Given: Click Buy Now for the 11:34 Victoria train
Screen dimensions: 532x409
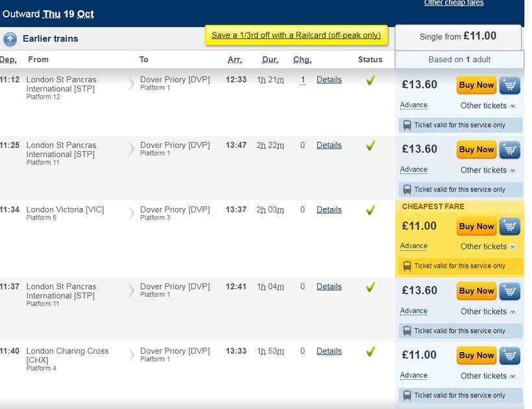Looking at the screenshot, I should [x=476, y=226].
